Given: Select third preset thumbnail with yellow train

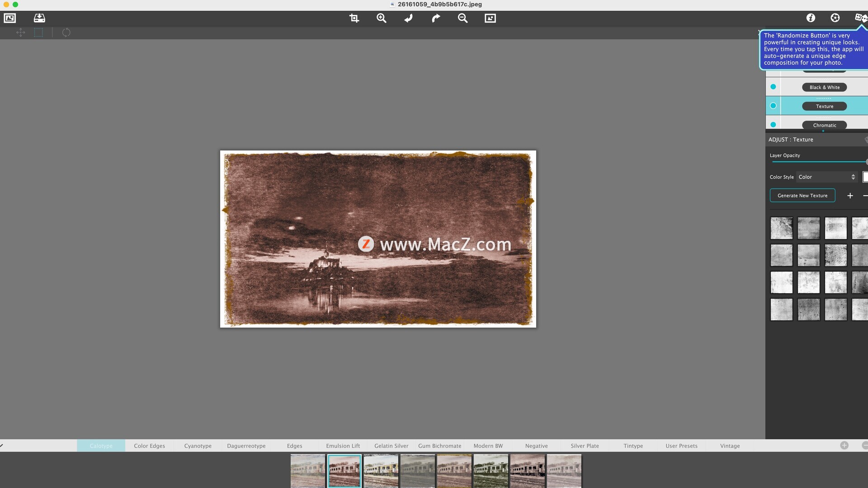Looking at the screenshot, I should click(x=381, y=471).
